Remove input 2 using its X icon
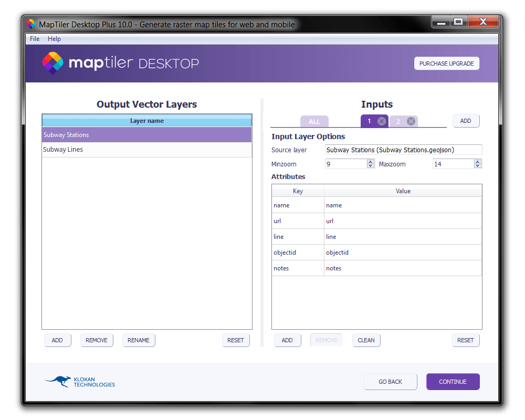 [412, 121]
